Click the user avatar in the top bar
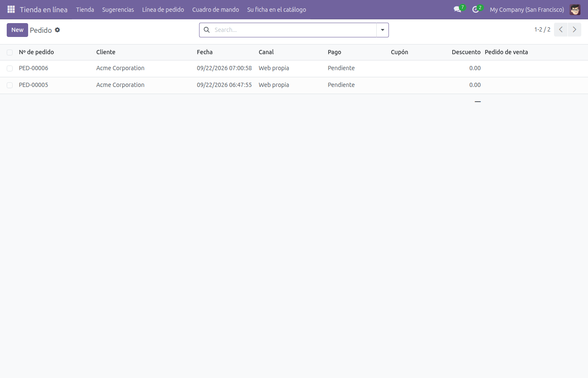The height and width of the screenshot is (378, 588). [575, 9]
